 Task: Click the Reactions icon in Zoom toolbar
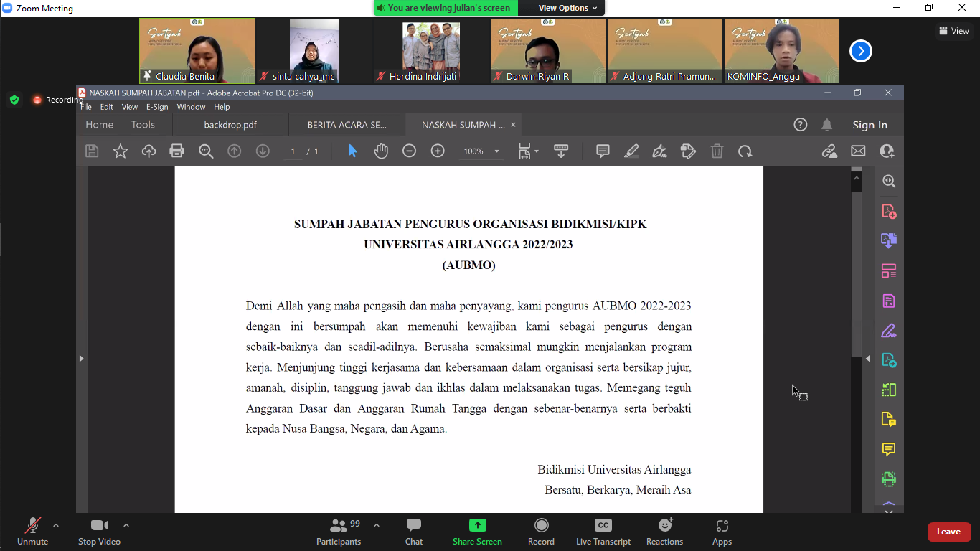click(x=664, y=532)
